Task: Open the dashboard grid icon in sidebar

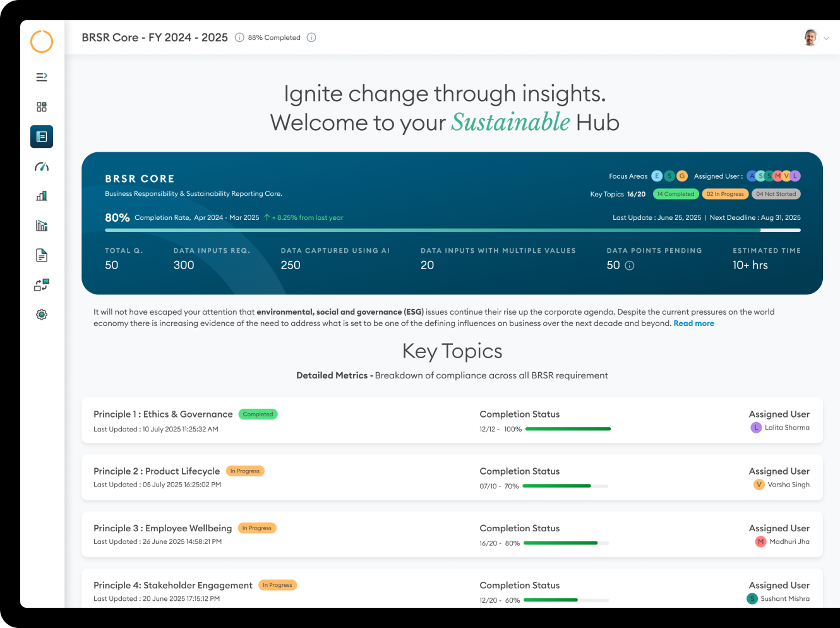Action: [x=42, y=107]
